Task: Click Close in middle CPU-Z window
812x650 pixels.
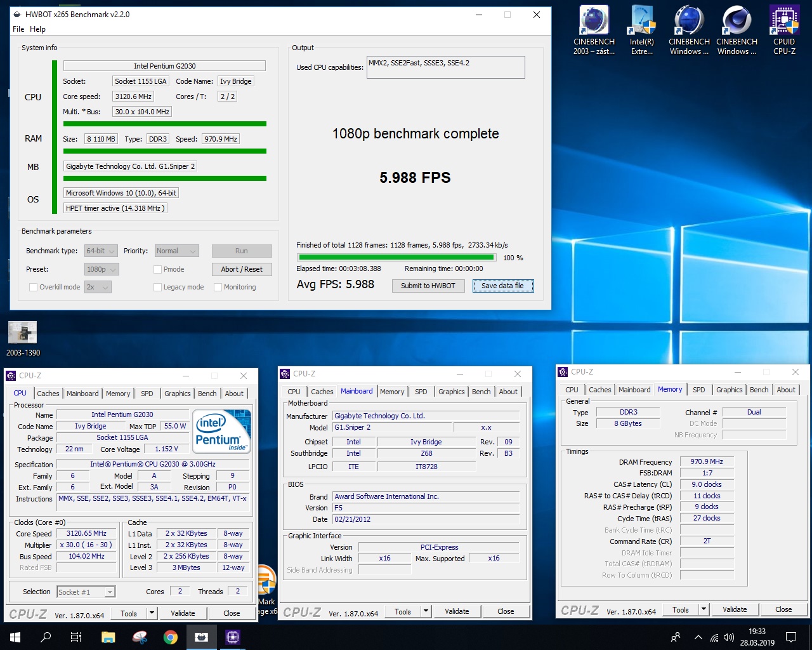Action: click(506, 611)
